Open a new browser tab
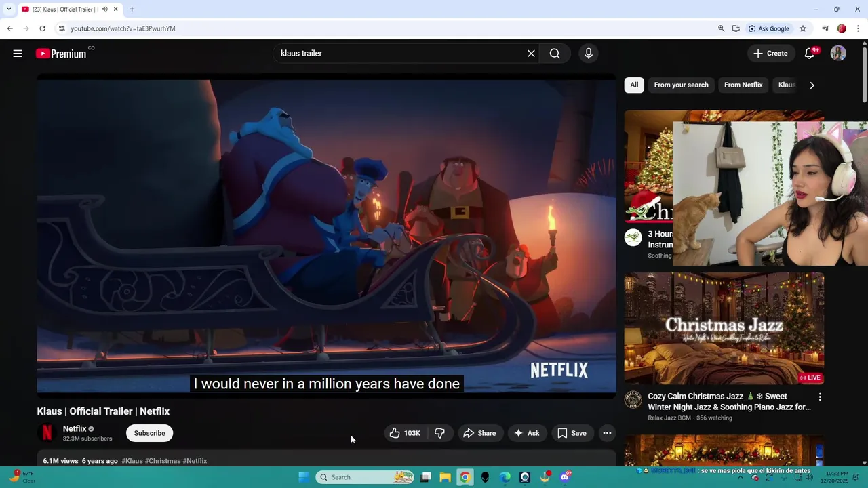The width and height of the screenshot is (868, 488). (x=132, y=9)
